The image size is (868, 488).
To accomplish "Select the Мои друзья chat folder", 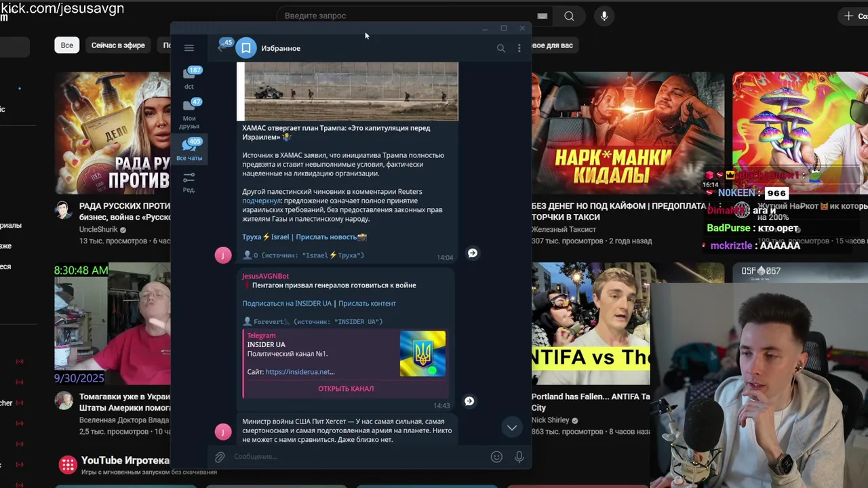I will [189, 114].
